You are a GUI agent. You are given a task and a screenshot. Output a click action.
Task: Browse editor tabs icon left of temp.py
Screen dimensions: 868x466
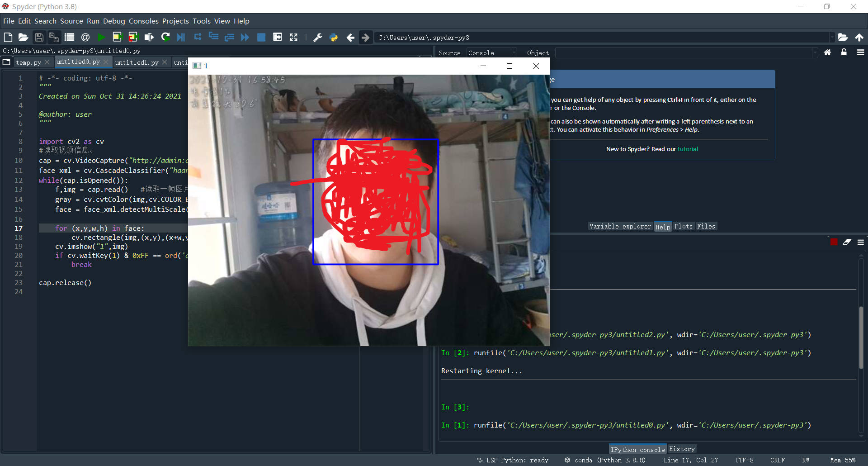click(x=6, y=62)
